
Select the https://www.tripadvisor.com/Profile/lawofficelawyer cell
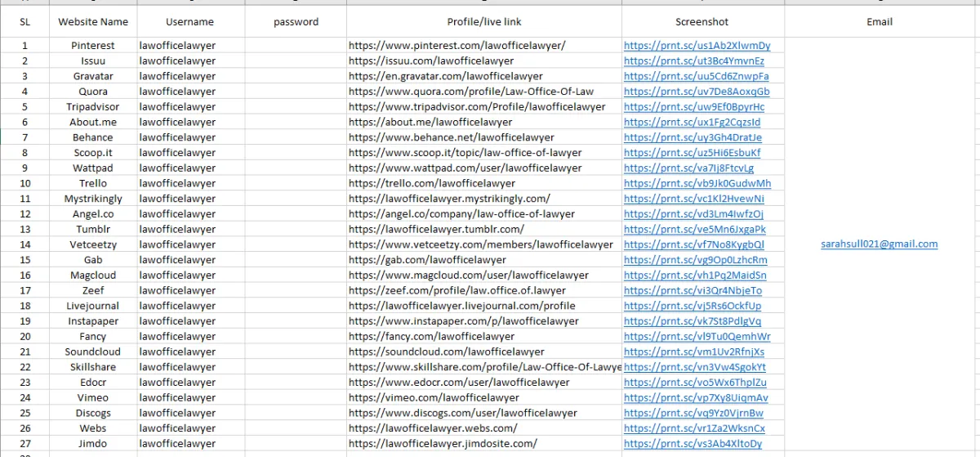[x=484, y=106]
